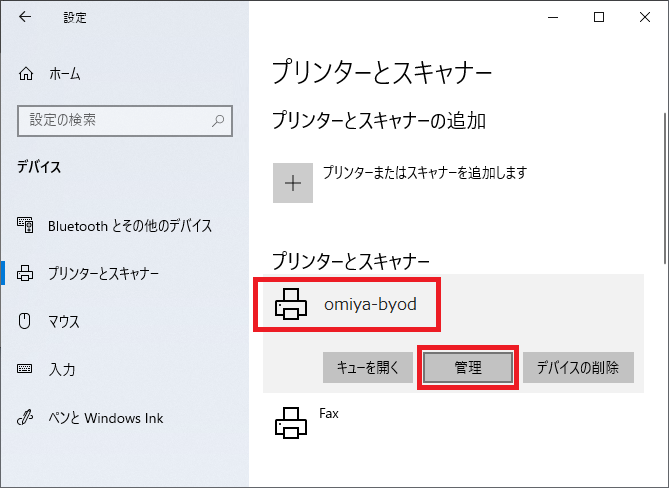
Task: Click プリンターまたはスキャナーを追加します text
Action: coord(424,173)
